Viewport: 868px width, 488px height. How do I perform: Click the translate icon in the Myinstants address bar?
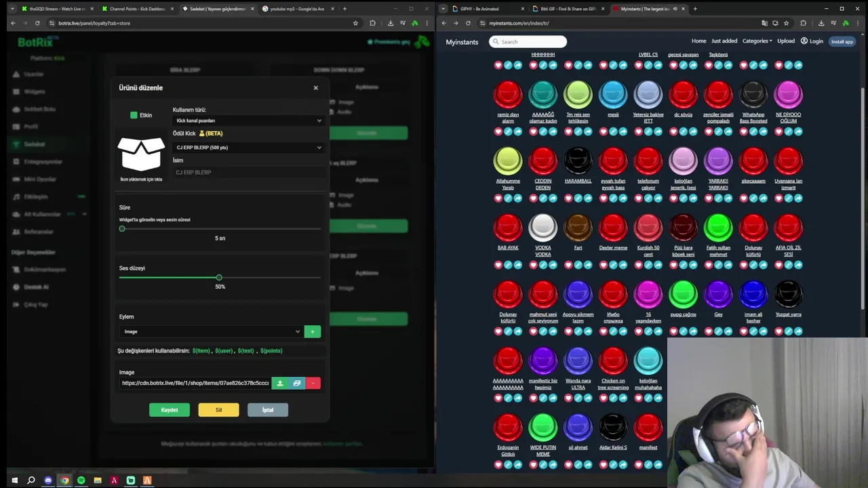(x=764, y=23)
